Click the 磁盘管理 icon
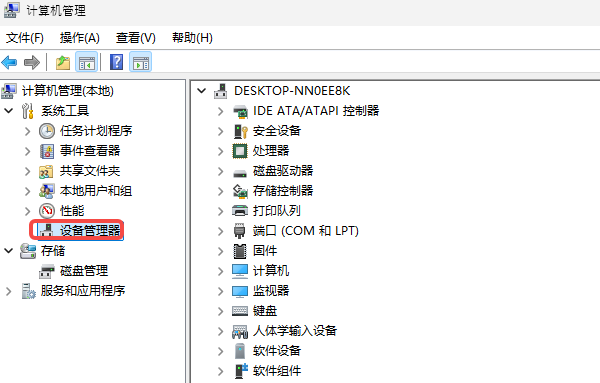Viewport: 600px width, 383px height. pos(47,271)
